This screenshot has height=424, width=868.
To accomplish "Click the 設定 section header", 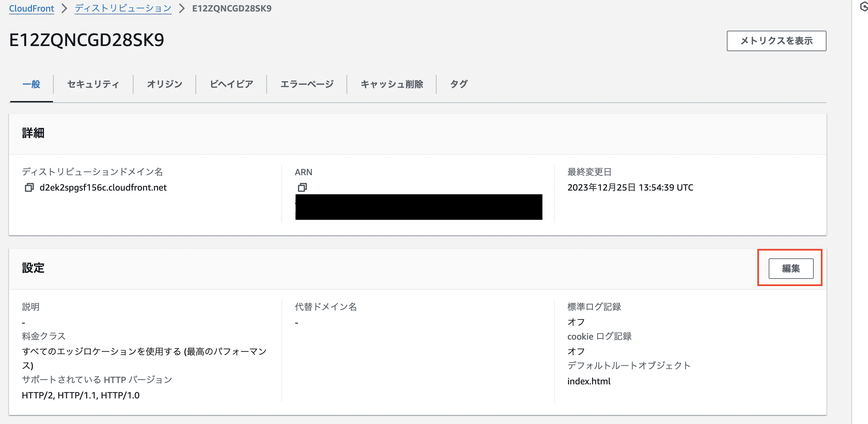I will (x=33, y=268).
